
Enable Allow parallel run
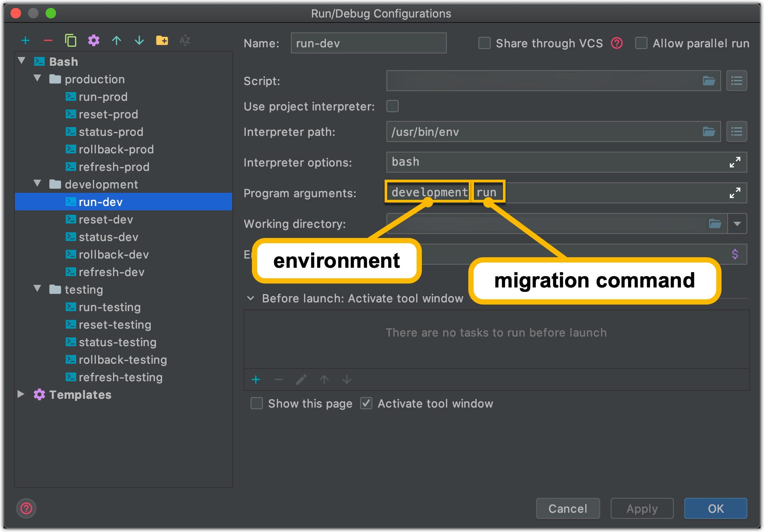(x=641, y=43)
